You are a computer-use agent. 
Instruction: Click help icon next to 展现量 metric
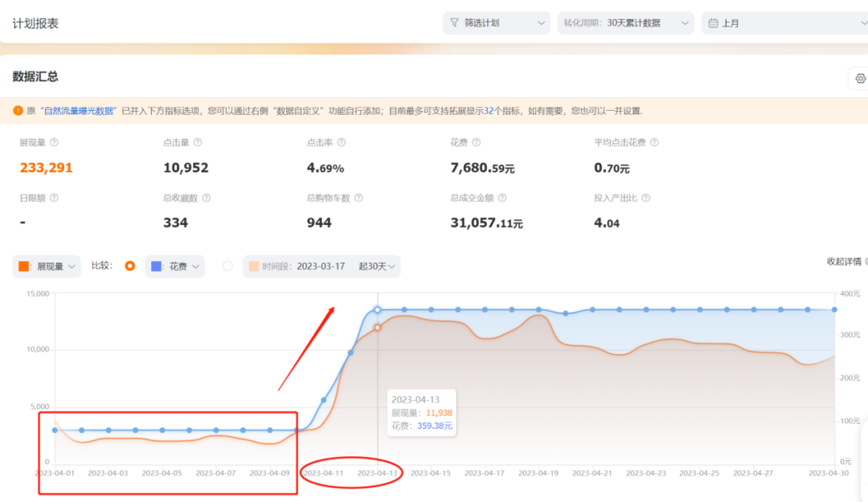(x=55, y=142)
